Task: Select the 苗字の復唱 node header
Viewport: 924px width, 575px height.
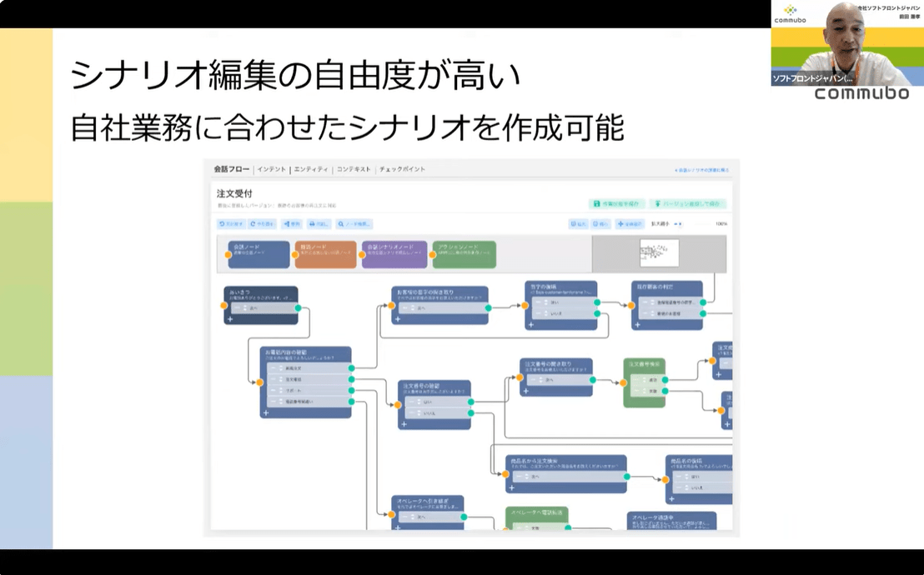Action: pyautogui.click(x=560, y=288)
